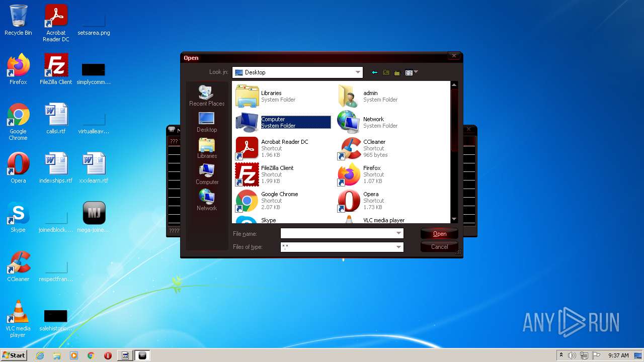Image resolution: width=644 pixels, height=362 pixels.
Task: Open Windows Explorer from taskbar
Action: tap(57, 355)
